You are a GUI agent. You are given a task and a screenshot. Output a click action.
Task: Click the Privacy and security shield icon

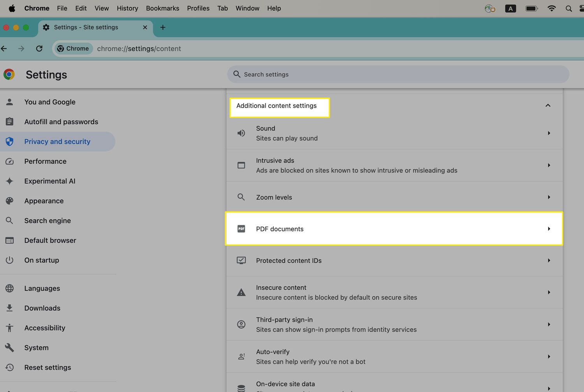tap(10, 142)
